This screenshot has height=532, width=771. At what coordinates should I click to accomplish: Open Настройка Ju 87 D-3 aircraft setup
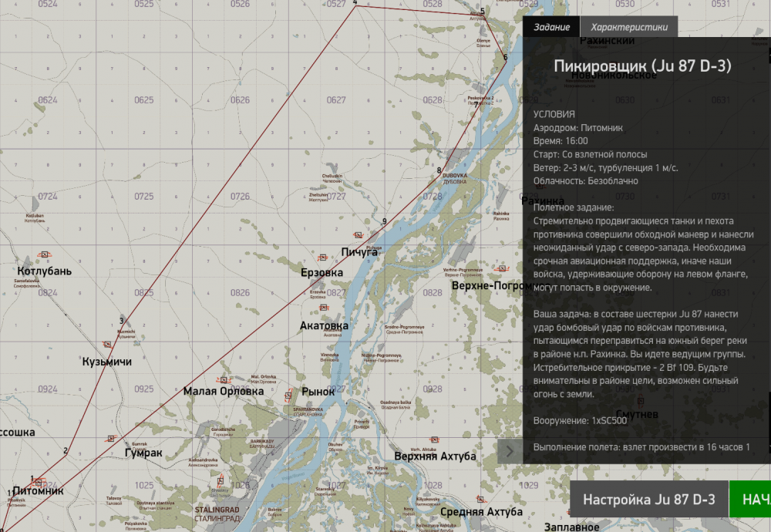click(649, 500)
